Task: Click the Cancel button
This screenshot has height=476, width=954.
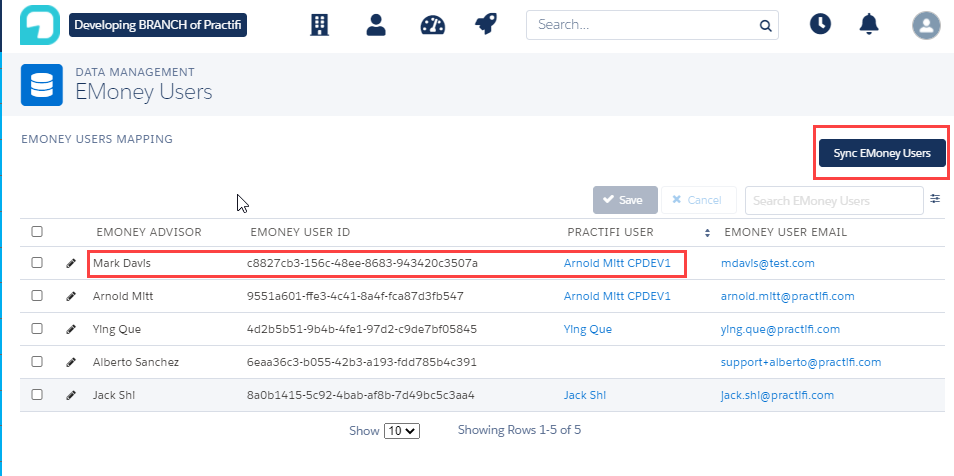Action: point(698,200)
